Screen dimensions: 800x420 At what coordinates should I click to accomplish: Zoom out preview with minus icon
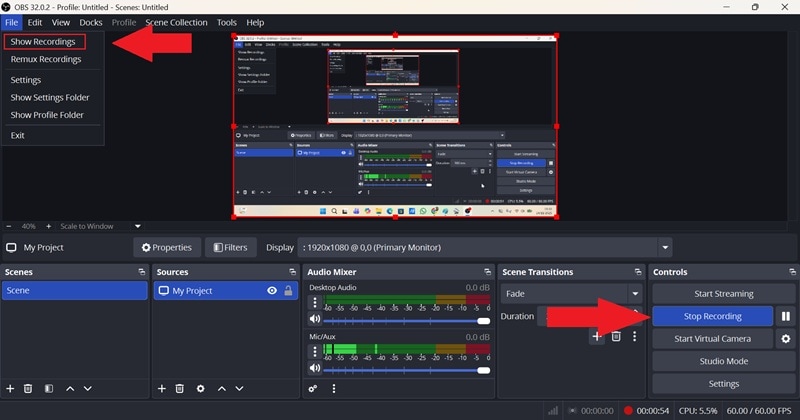tap(9, 226)
